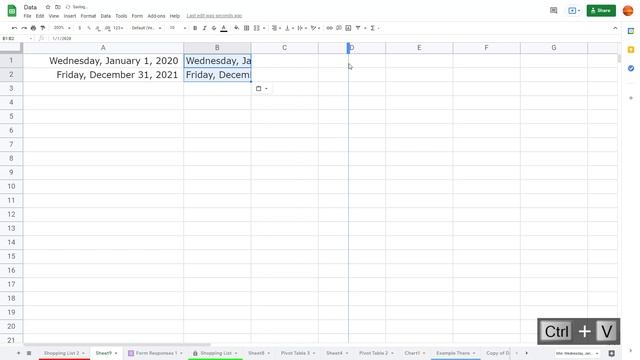Open Keep side panel icon
Screen dimensions: 640x360
(x=631, y=50)
